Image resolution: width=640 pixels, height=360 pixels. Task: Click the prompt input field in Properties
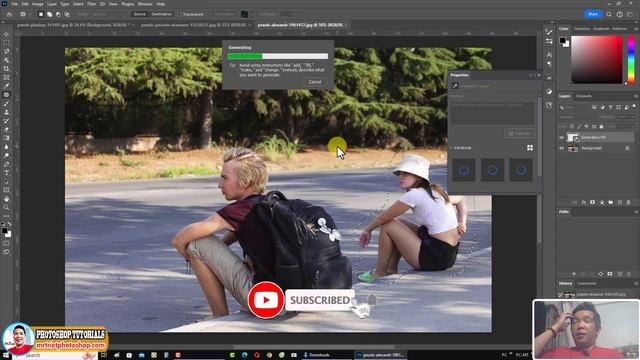[492, 113]
